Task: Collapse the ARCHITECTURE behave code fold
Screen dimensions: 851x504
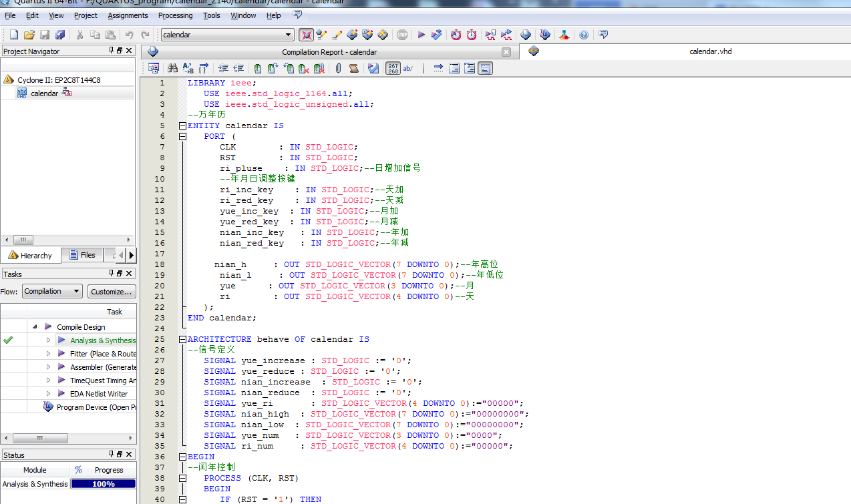Action: 182,339
